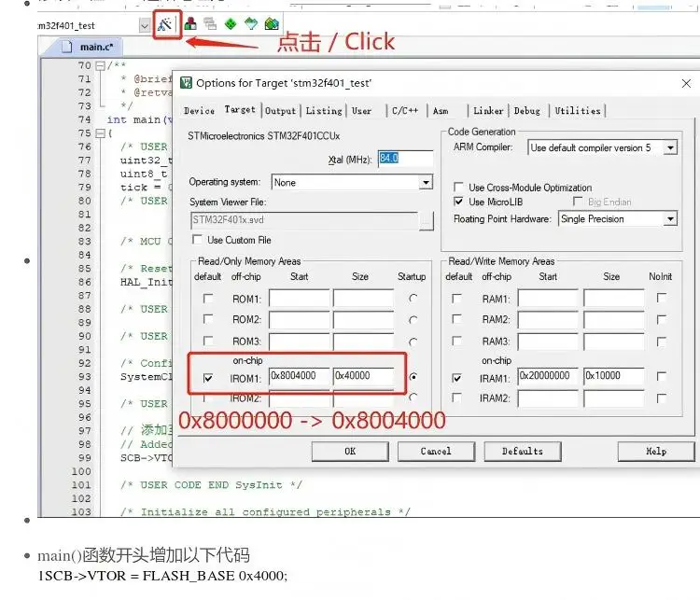700x600 pixels.
Task: Click IROM1 Start address field
Action: click(x=299, y=376)
